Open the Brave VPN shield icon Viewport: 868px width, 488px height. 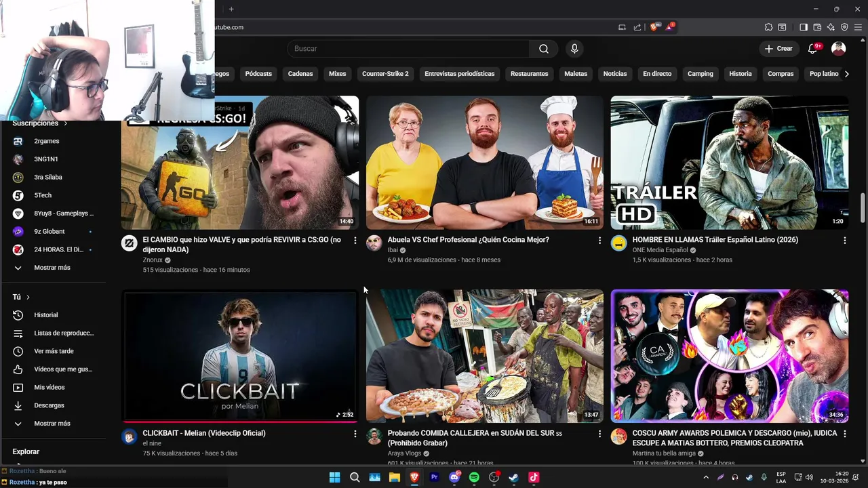[844, 27]
